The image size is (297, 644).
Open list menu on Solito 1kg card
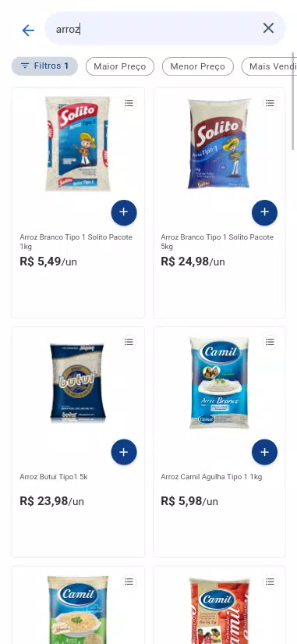coord(129,103)
